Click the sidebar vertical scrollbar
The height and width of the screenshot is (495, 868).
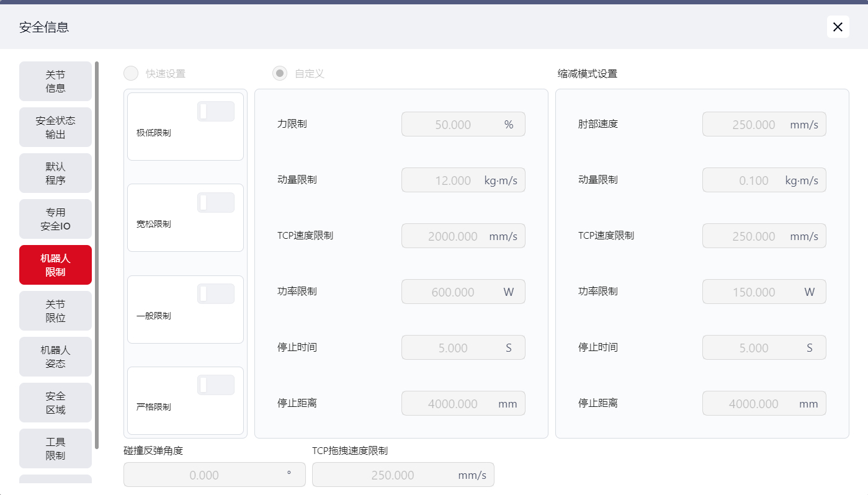97,254
